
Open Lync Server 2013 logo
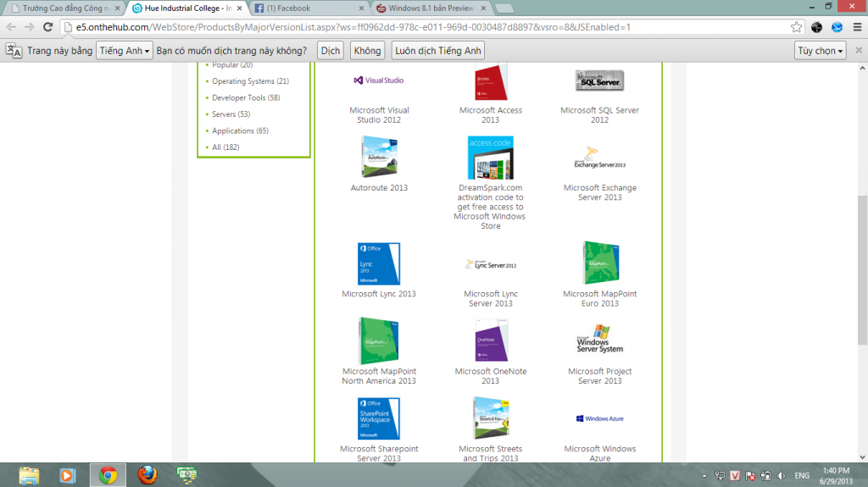tap(491, 264)
